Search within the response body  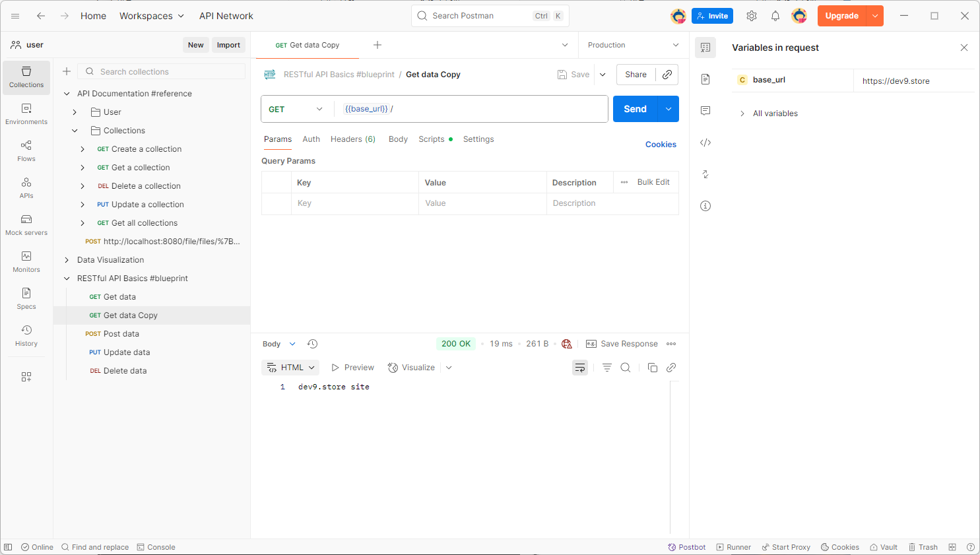(x=626, y=368)
